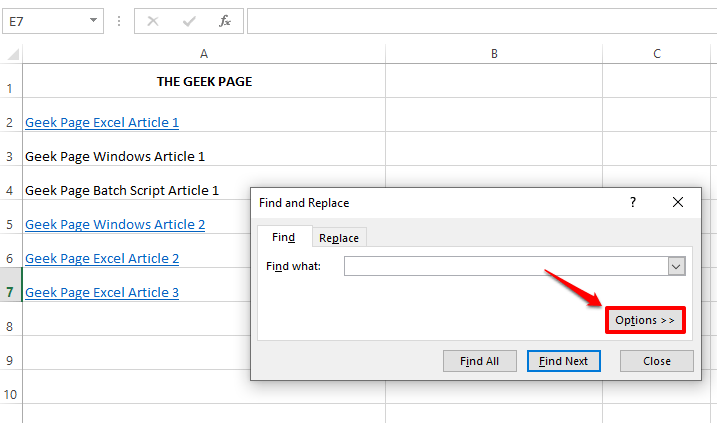
Task: Click inside the Find what text field
Action: click(505, 266)
